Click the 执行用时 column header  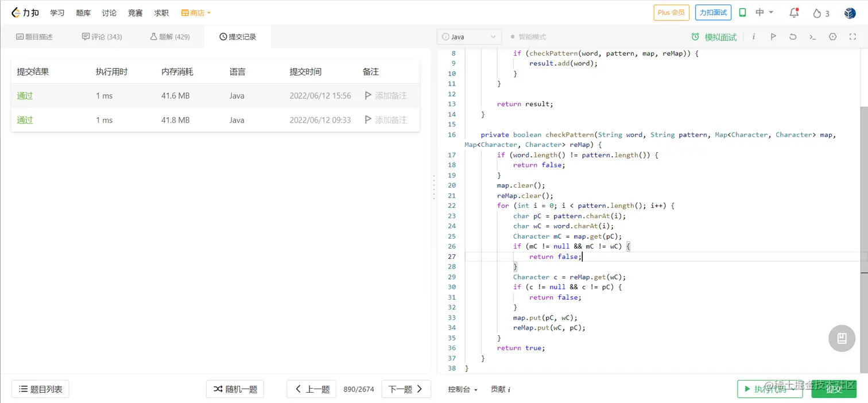112,72
